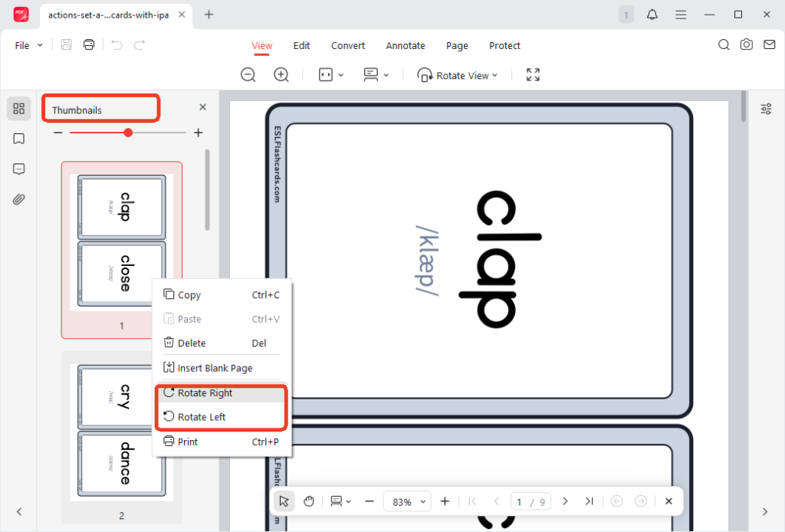Open the Search magnifier icon
The image size is (785, 532).
pos(724,45)
